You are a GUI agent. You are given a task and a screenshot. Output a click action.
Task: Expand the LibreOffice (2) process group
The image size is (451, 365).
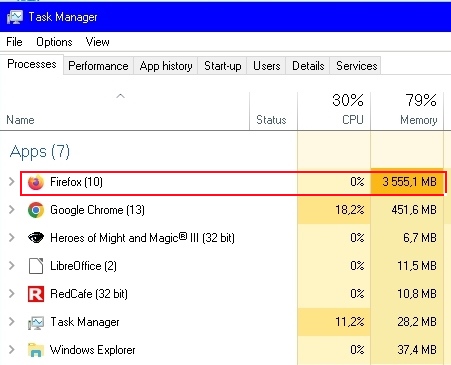(12, 266)
